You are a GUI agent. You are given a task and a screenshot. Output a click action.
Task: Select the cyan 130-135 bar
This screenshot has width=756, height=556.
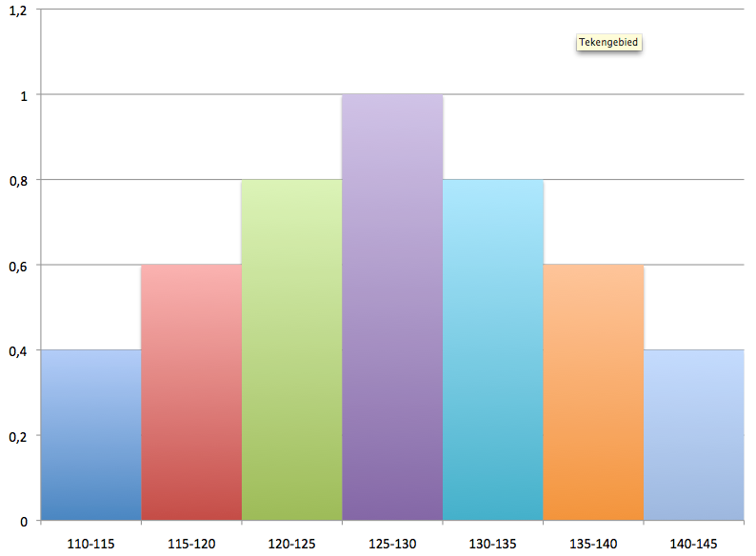coord(493,349)
